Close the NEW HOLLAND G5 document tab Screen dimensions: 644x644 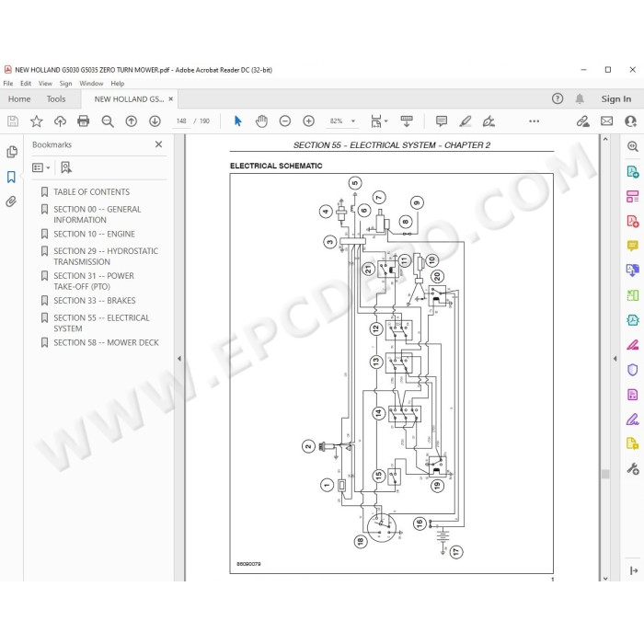coord(171,99)
